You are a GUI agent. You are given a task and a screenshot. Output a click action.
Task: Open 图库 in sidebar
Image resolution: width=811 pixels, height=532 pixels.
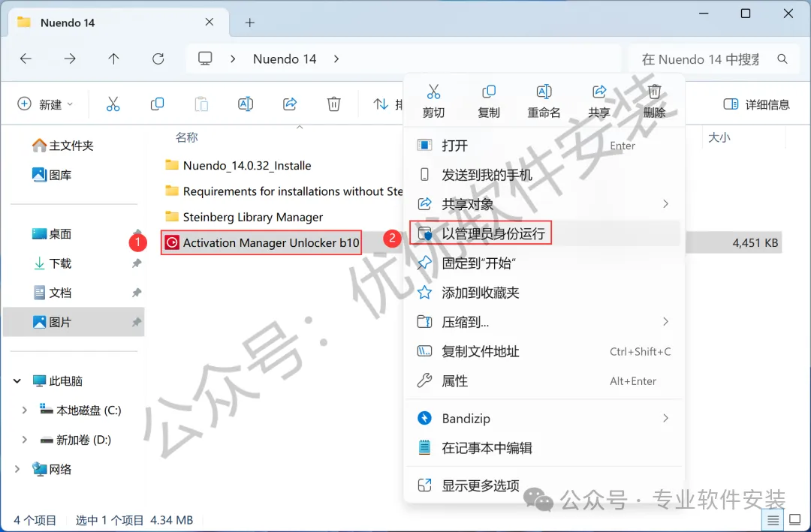coord(52,175)
